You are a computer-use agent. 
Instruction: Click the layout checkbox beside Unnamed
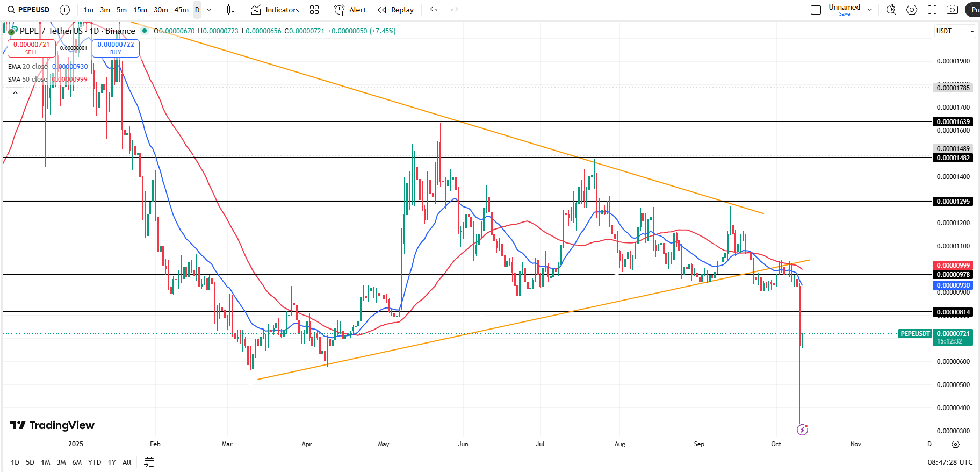(816, 10)
